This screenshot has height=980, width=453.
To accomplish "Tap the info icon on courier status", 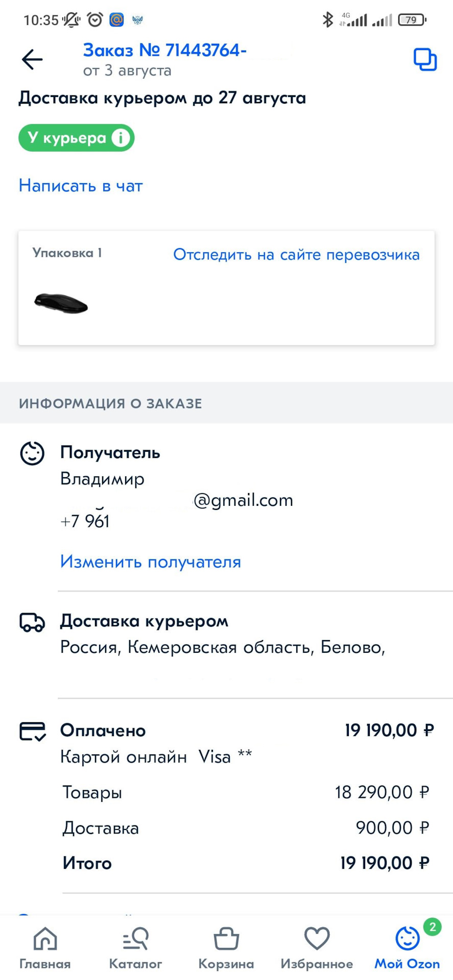I will click(121, 138).
